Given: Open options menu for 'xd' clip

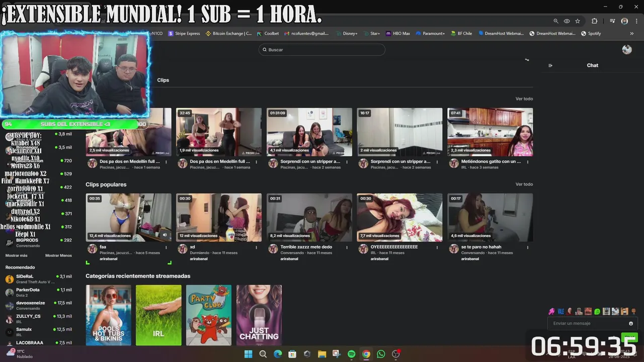Looking at the screenshot, I should coord(256,247).
